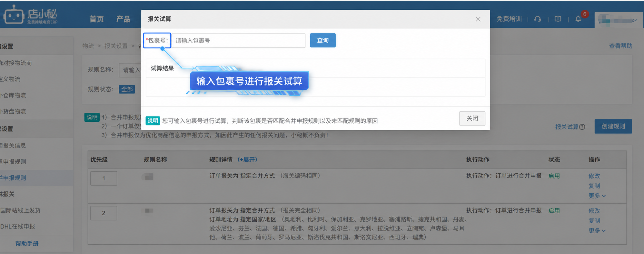Expand 更多 menu for rule 1
Screen dimensions: 644x254
pos(597,196)
